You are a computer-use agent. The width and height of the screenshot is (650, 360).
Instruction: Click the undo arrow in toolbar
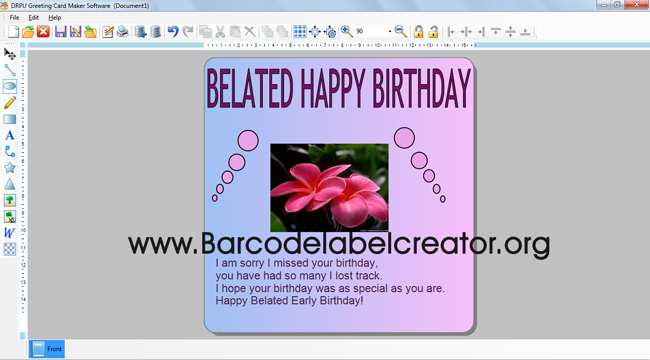(x=173, y=32)
